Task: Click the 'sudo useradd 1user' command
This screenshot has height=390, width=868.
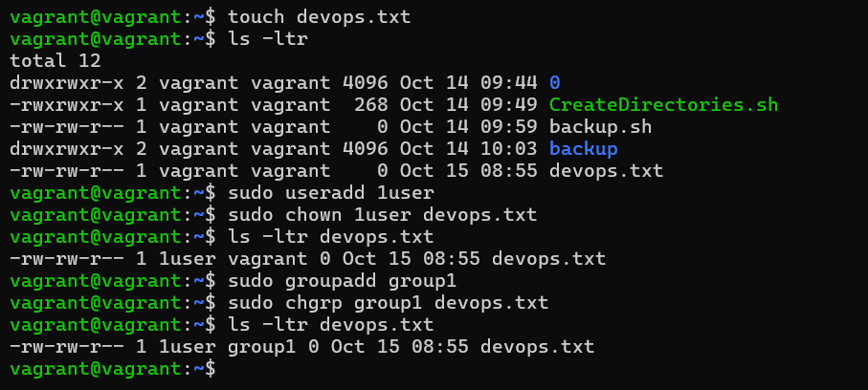Action: coord(331,193)
